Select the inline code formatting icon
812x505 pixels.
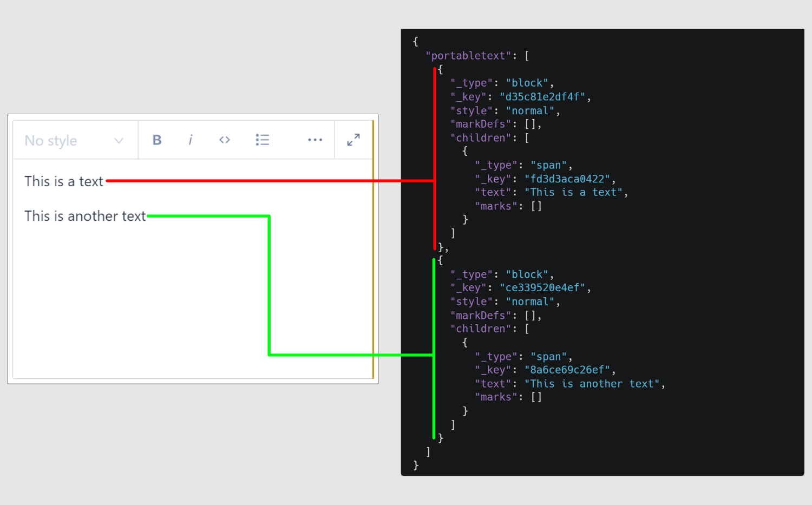[225, 140]
